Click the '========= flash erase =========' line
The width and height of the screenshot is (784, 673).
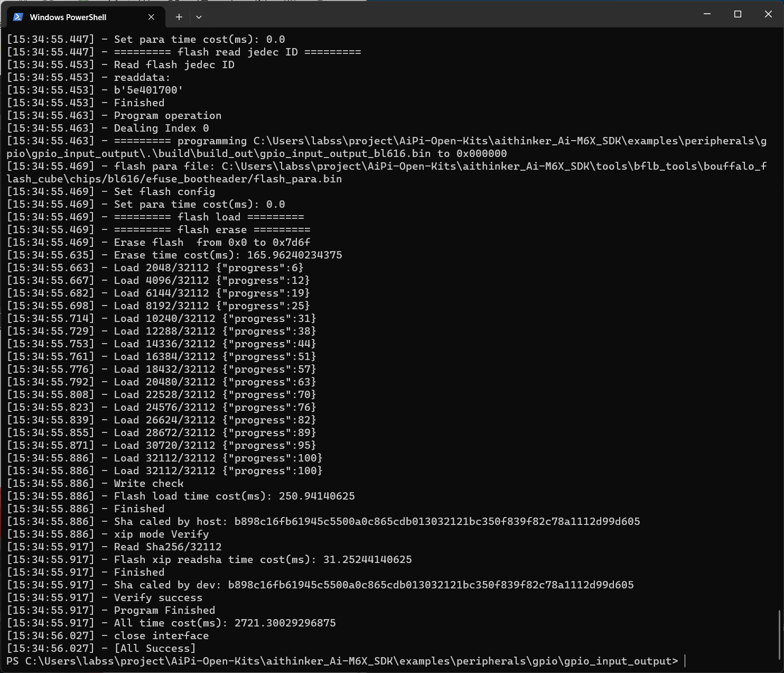158,229
